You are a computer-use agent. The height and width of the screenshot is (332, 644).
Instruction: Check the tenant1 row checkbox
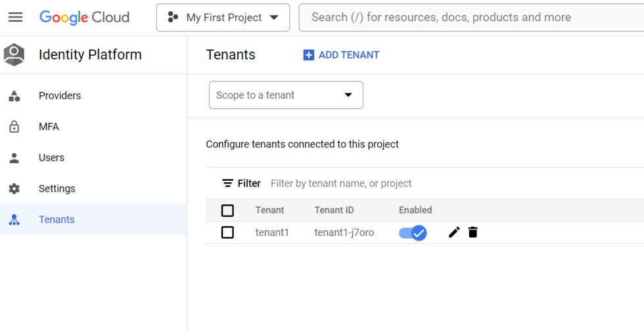[x=227, y=233]
